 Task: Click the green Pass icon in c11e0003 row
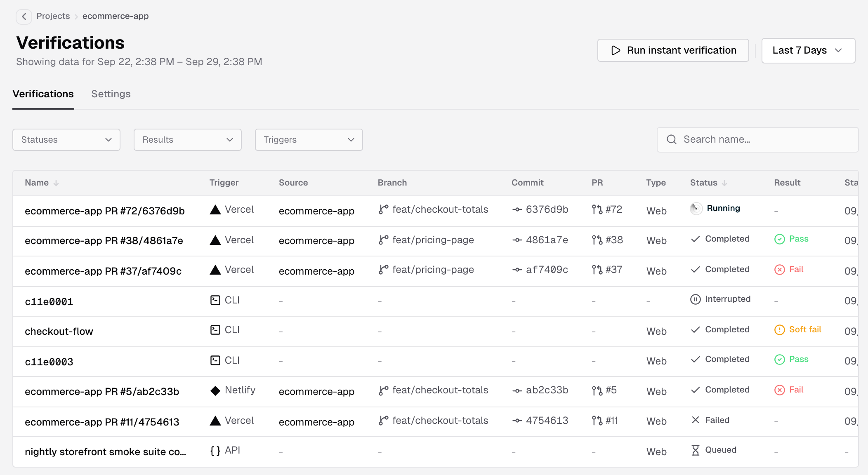780,360
